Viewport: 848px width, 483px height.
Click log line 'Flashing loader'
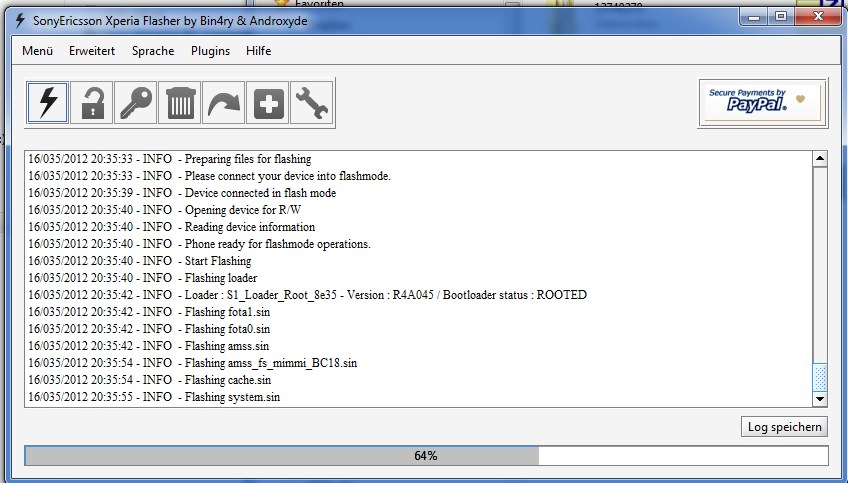tap(143, 278)
